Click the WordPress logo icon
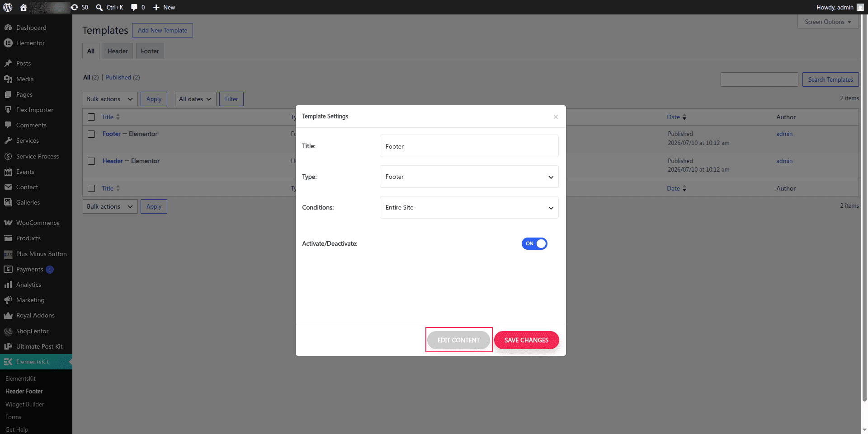Screen dimensions: 868x434 (x=8, y=7)
